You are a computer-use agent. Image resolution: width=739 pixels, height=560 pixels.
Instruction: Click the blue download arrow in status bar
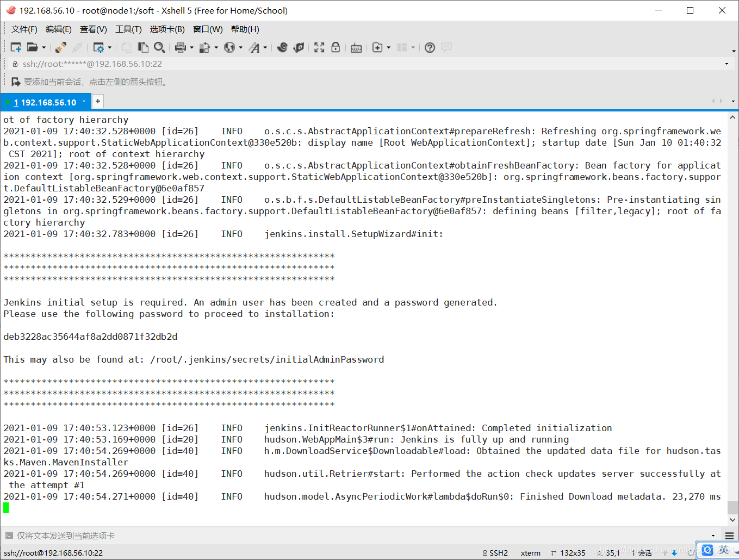pos(674,553)
